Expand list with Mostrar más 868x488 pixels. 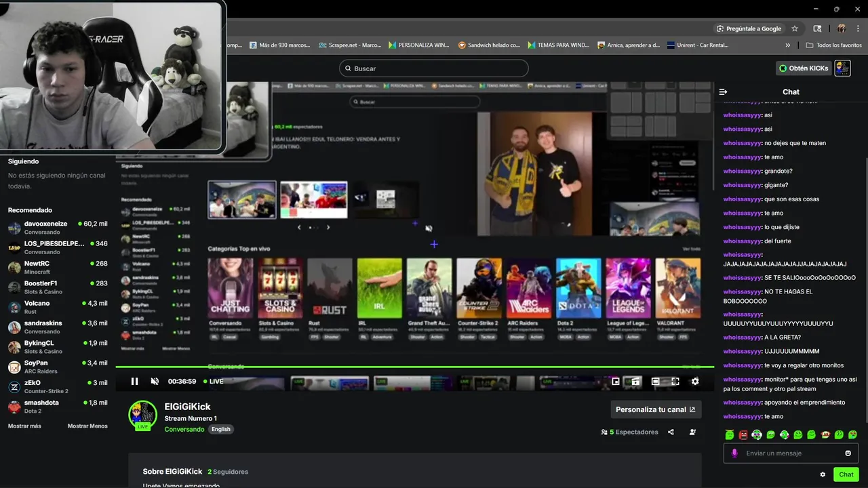pyautogui.click(x=24, y=426)
